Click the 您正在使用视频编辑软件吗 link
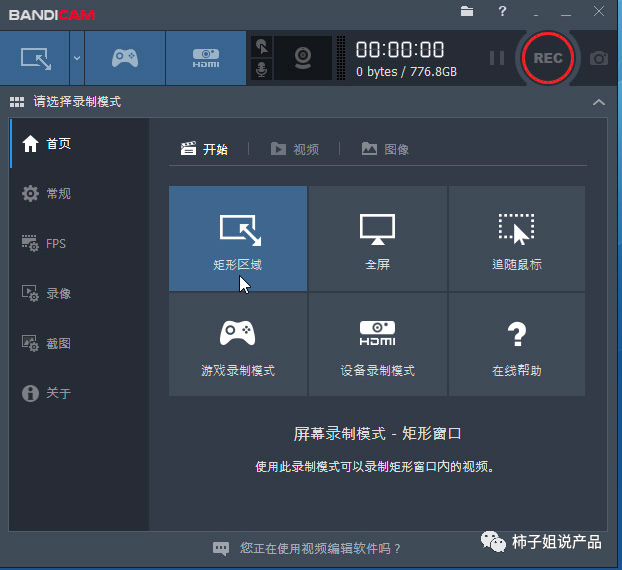Viewport: 622px width, 570px height. point(320,549)
